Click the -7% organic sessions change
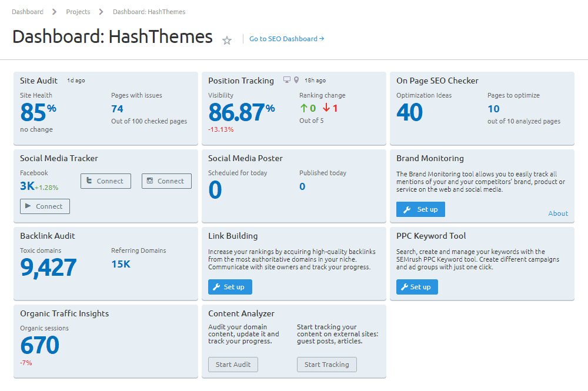The width and height of the screenshot is (588, 391). point(26,363)
